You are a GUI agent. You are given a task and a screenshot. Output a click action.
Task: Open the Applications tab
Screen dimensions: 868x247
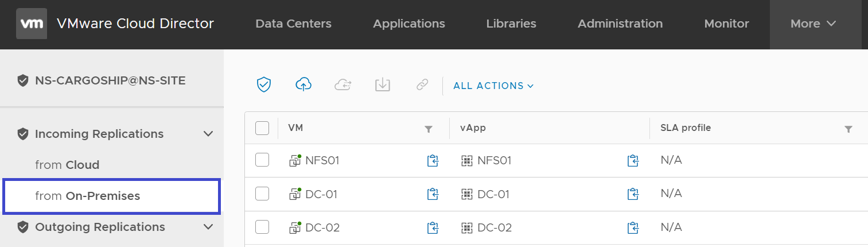click(x=409, y=24)
